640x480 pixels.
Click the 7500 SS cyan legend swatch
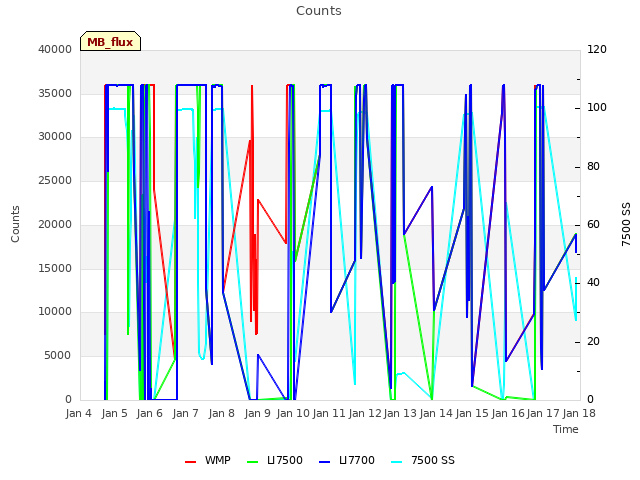[x=397, y=462]
